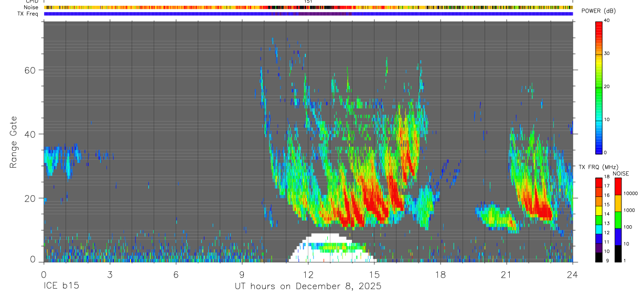This screenshot has width=644, height=297.
Task: Click the 9 hour tick on the UT axis
Action: pos(242,274)
